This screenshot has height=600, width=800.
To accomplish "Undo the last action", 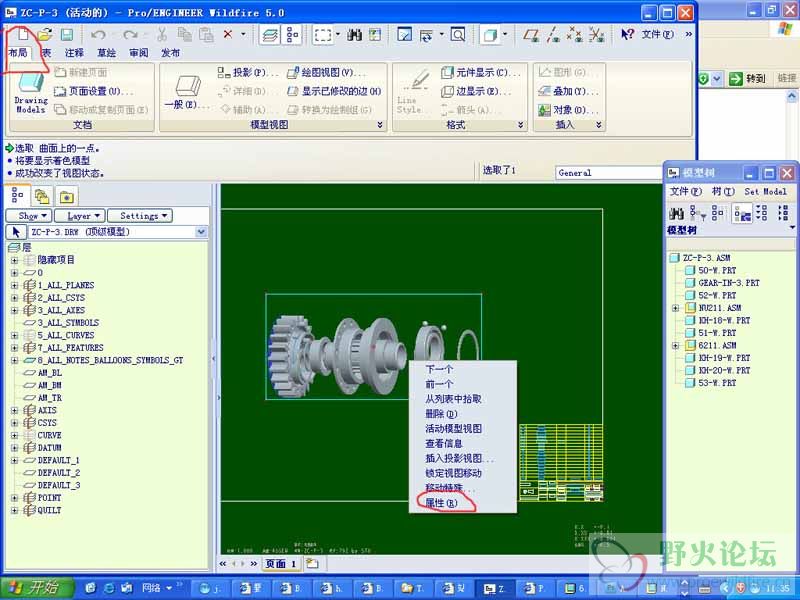I will point(98,35).
